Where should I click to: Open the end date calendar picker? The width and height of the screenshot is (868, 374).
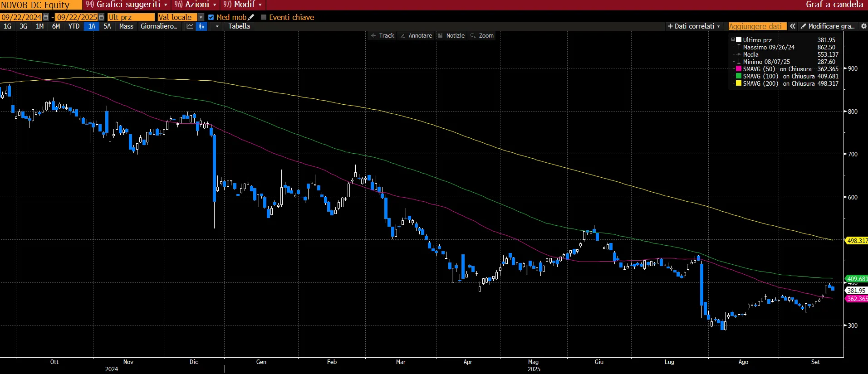pyautogui.click(x=101, y=17)
